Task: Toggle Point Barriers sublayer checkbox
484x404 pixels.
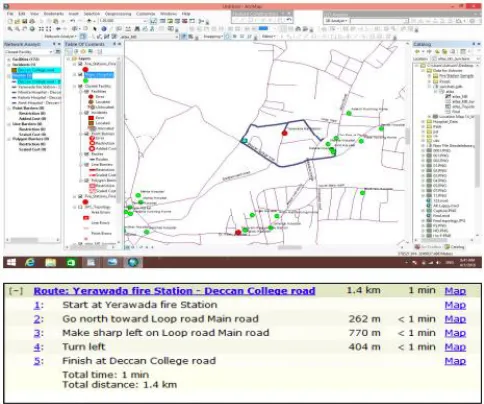Action: click(87, 134)
